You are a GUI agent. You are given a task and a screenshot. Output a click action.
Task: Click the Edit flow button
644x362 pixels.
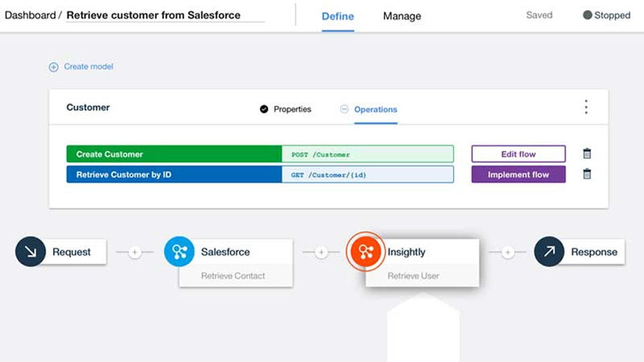coord(519,154)
